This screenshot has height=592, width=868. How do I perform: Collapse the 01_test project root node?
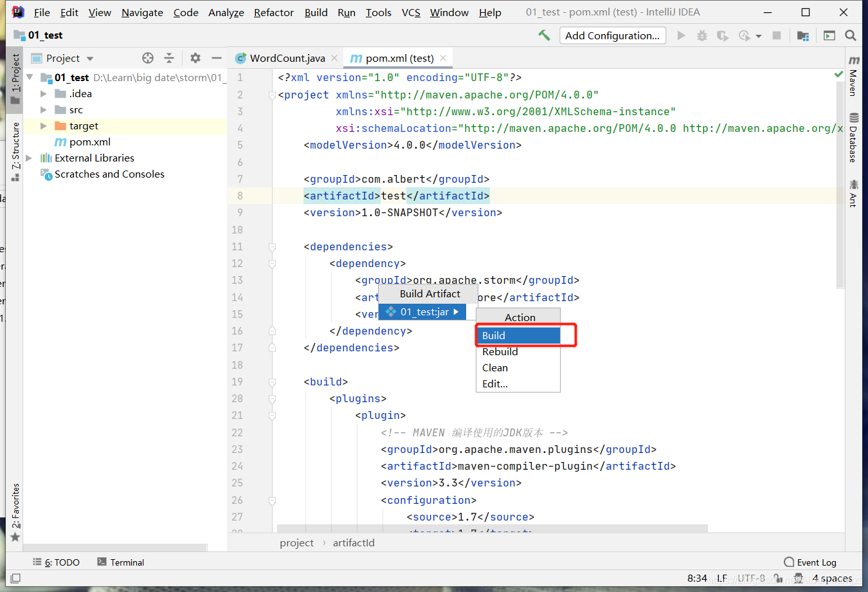(x=30, y=77)
